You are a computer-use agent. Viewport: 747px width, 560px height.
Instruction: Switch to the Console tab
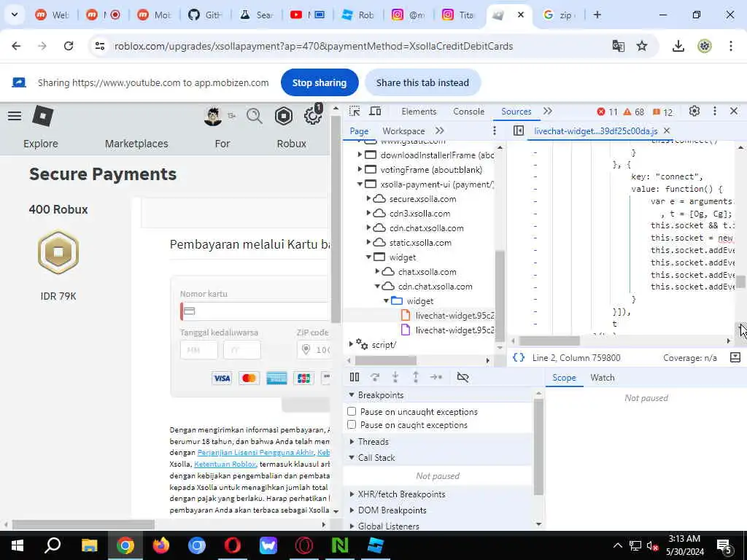coord(469,112)
